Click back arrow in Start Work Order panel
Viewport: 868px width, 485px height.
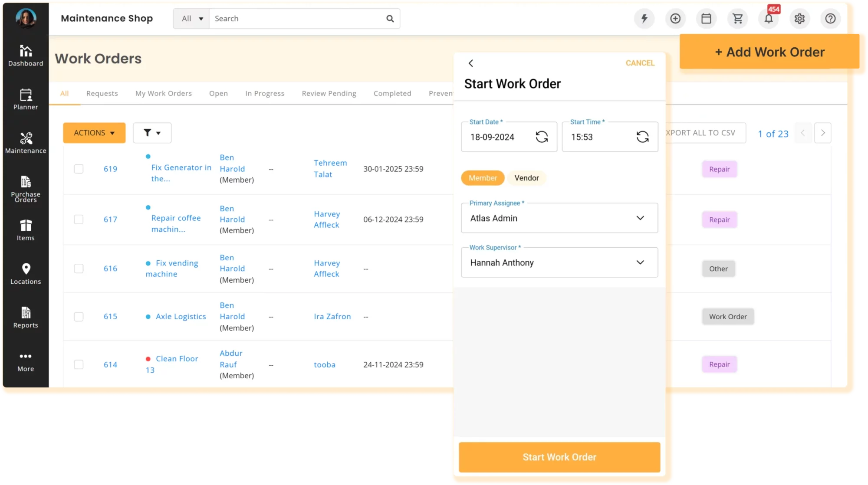click(471, 63)
